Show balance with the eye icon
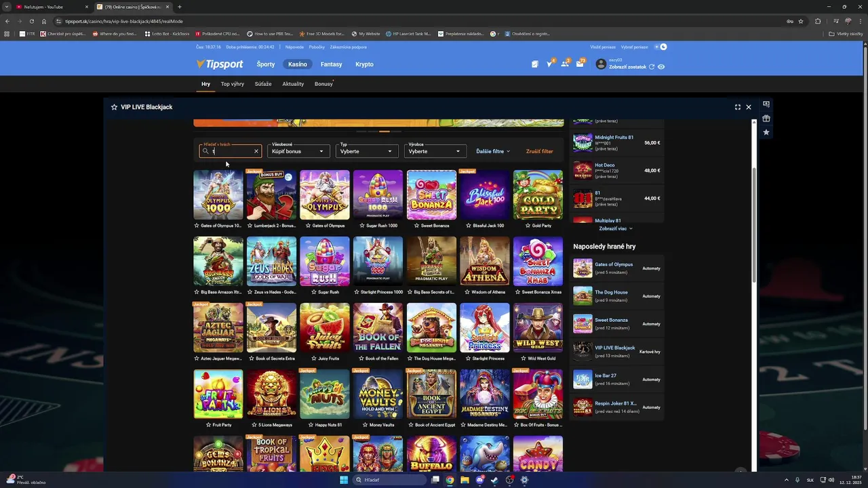868x488 pixels. click(x=661, y=67)
